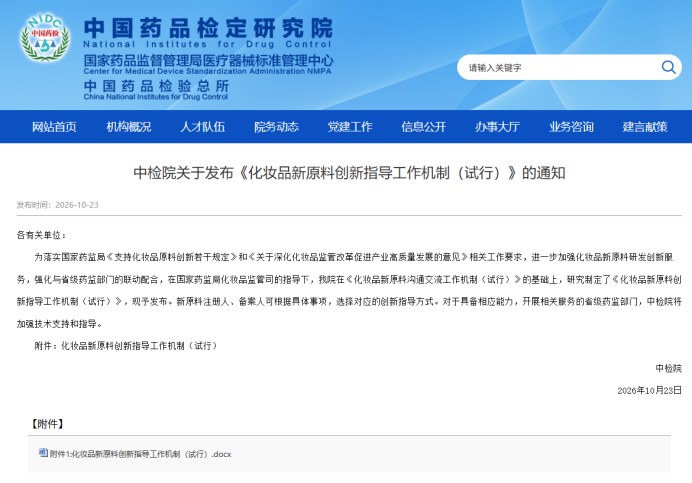Click the 附件：化妆品新原料创新指导工作机制 line in body
692x483 pixels.
click(127, 346)
